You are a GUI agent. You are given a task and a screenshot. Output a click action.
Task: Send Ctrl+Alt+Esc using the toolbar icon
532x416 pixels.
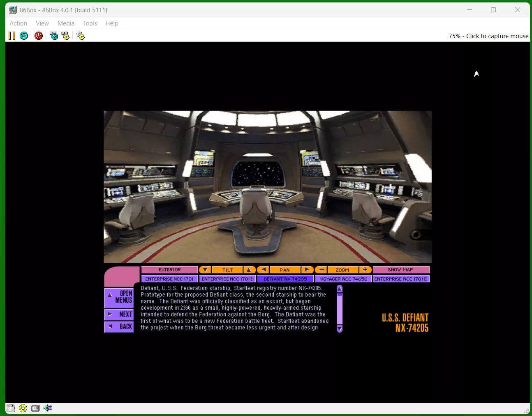tap(65, 36)
